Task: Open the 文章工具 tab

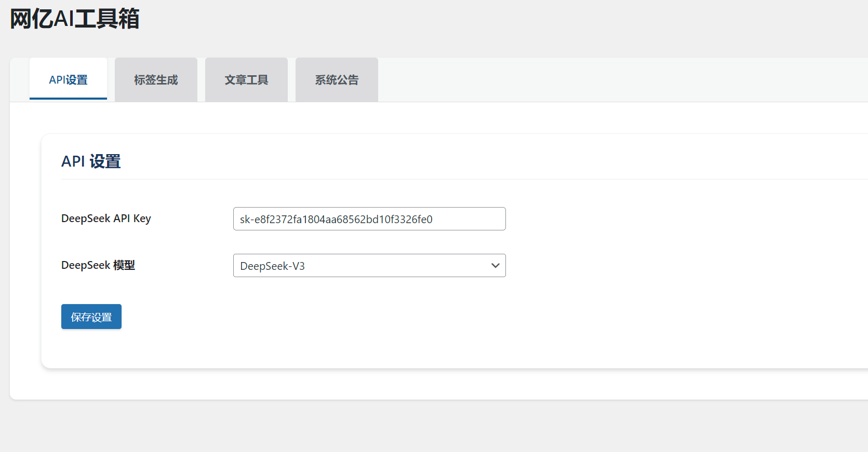Action: (246, 80)
